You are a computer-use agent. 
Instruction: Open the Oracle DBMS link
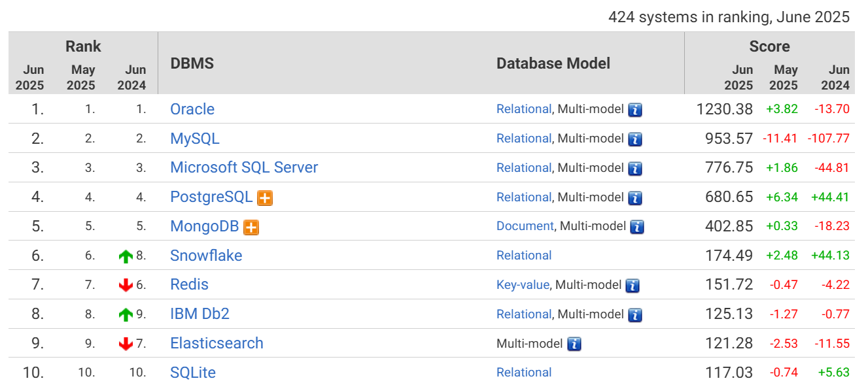pyautogui.click(x=192, y=109)
